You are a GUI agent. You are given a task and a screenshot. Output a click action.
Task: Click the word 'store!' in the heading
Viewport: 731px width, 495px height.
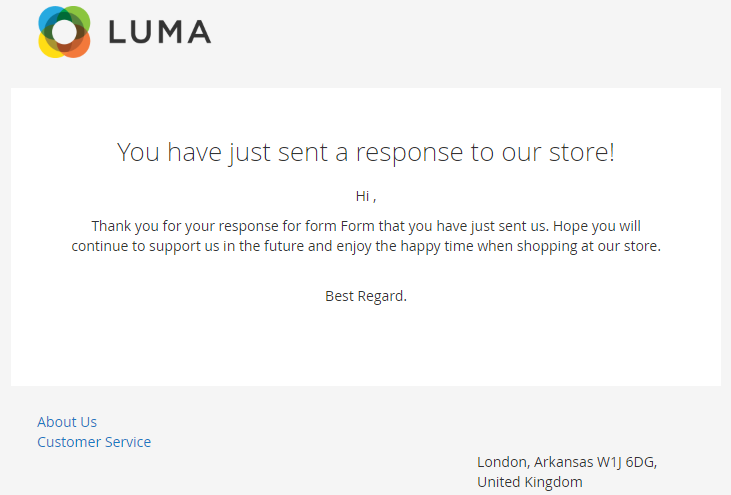582,152
